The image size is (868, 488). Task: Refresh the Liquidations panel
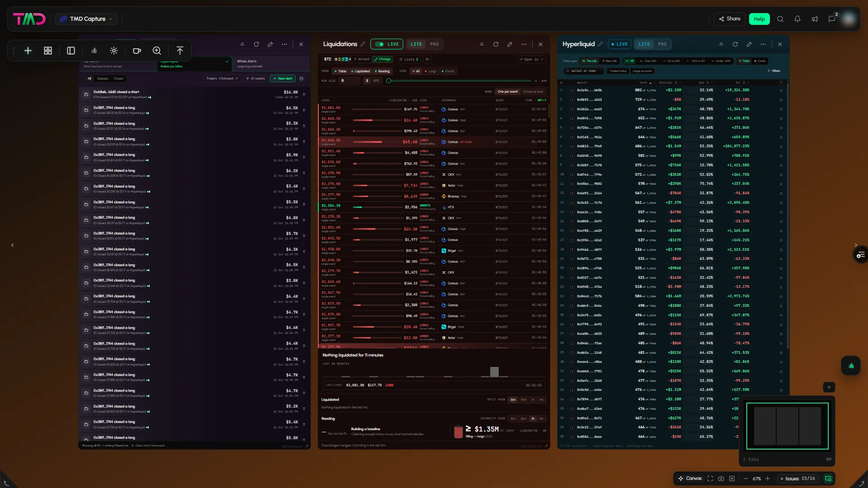pyautogui.click(x=496, y=44)
